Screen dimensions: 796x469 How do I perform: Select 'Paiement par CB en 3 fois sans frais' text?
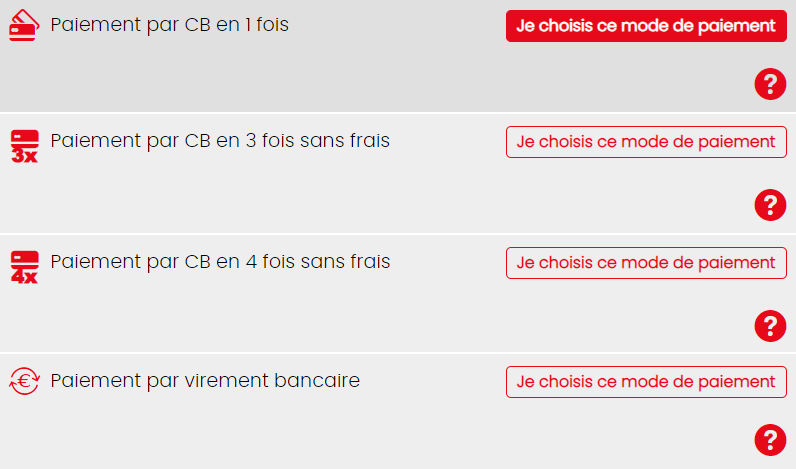(220, 141)
